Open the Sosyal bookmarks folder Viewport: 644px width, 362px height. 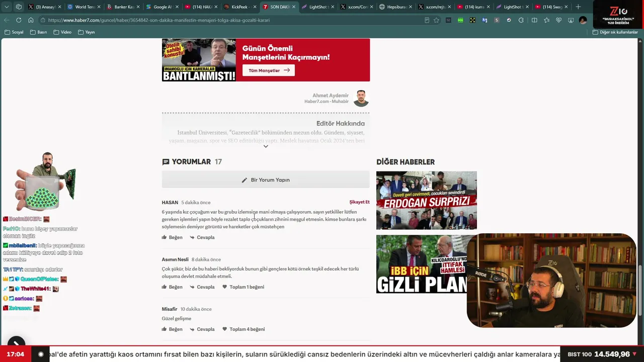click(x=14, y=32)
